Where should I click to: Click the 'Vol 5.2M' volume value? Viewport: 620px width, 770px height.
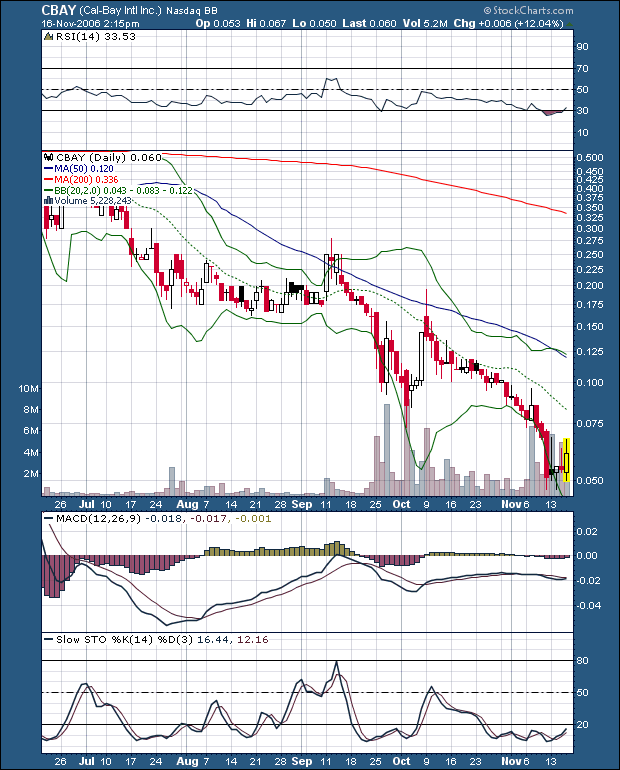[x=425, y=23]
